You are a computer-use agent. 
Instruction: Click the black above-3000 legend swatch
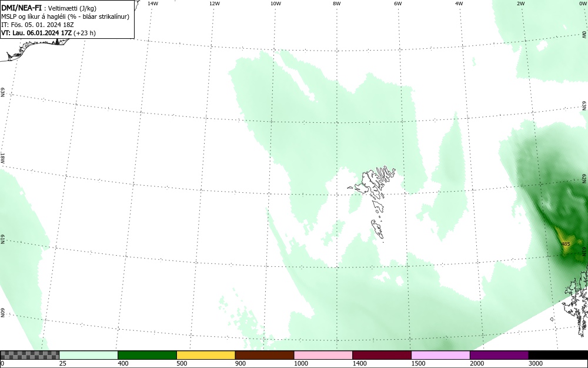tap(558, 355)
